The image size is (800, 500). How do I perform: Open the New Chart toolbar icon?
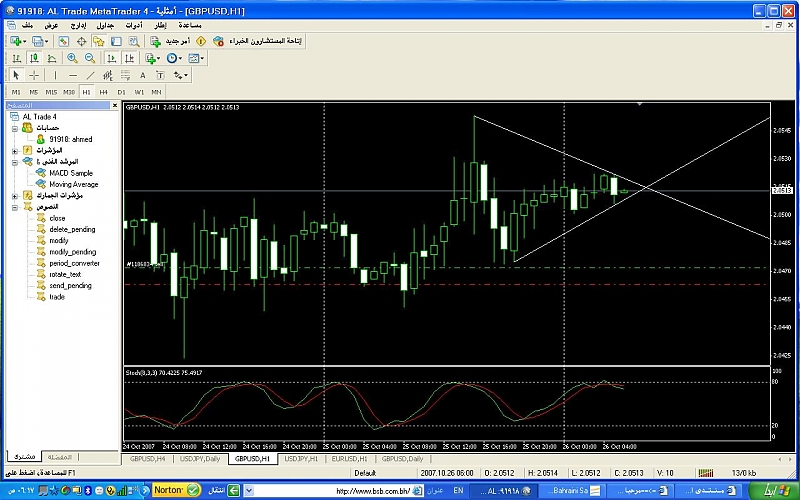pyautogui.click(x=15, y=41)
